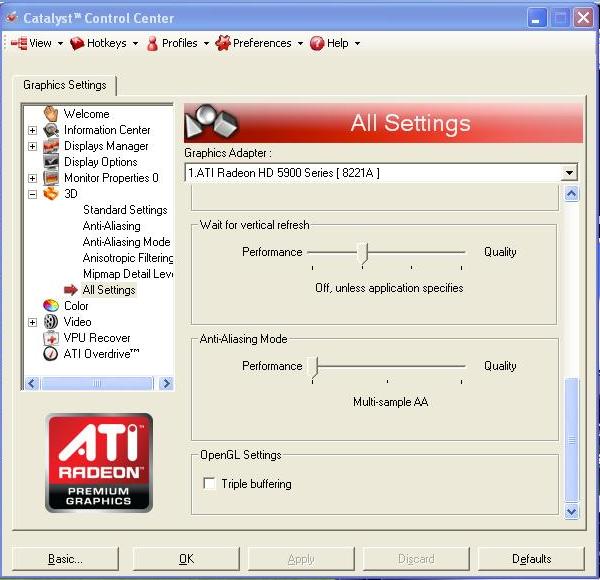Open the Help menu
This screenshot has width=600, height=580.
pos(335,43)
